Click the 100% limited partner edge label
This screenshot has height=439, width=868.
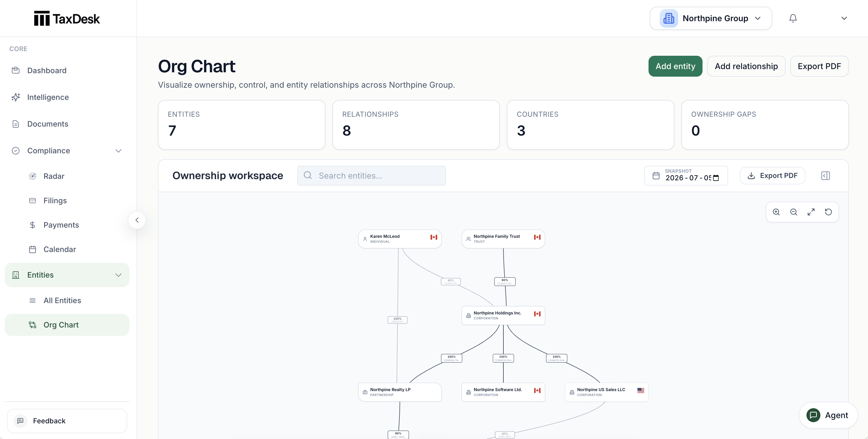(397, 320)
